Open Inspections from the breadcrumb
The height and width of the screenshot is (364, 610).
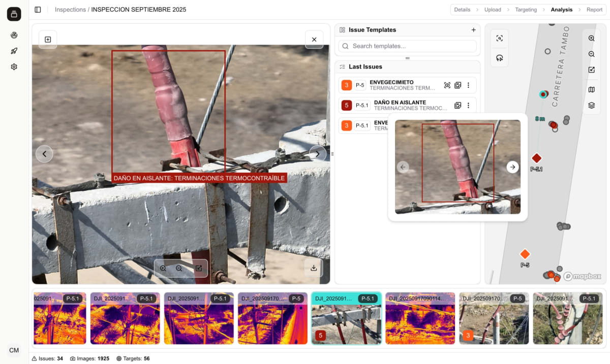coord(70,9)
